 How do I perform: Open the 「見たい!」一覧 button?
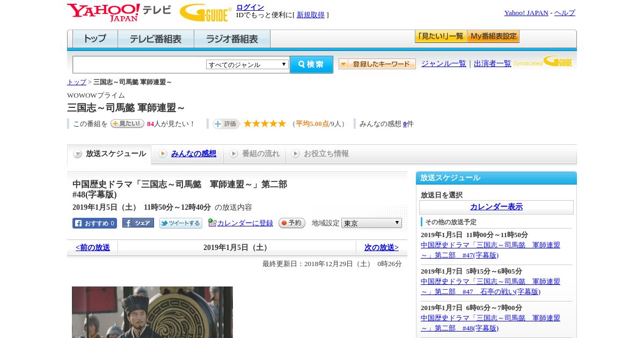(441, 36)
